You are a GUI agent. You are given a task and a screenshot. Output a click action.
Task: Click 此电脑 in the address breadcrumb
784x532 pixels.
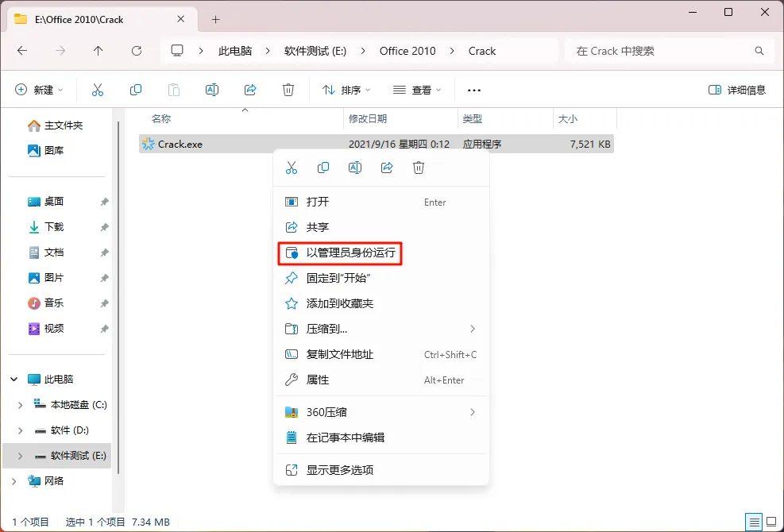[x=235, y=51]
